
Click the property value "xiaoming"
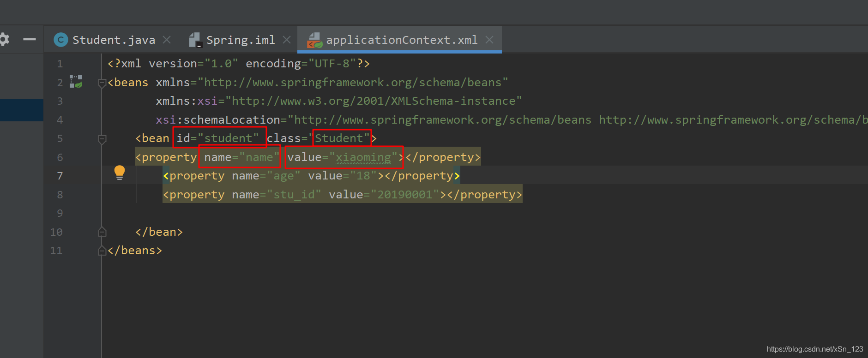coord(363,157)
